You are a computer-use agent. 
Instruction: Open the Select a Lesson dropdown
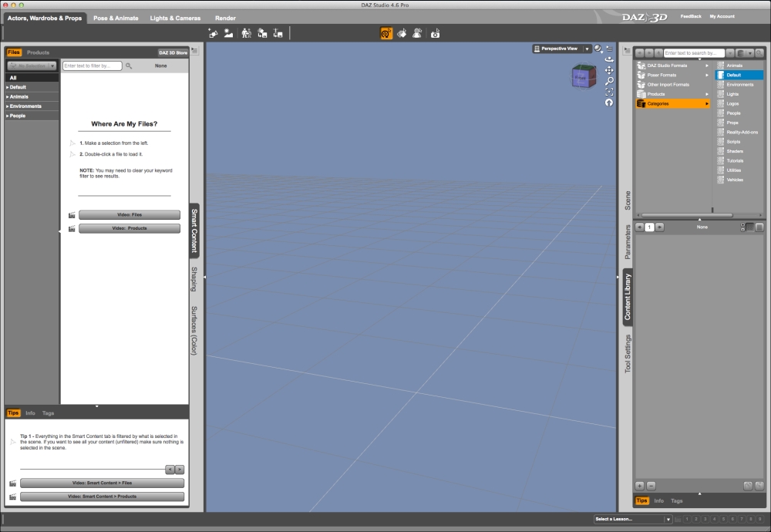[633, 519]
